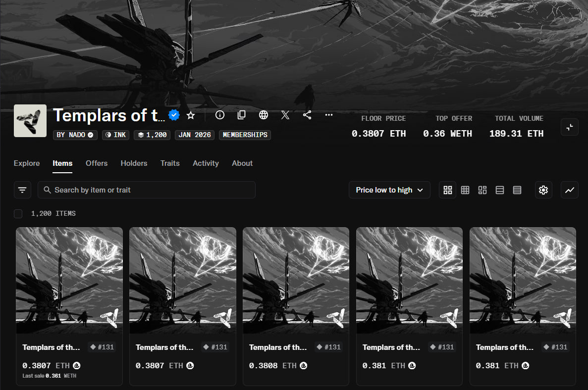Tick the select-all items checkbox
Screen dimensions: 588x390
(18, 214)
